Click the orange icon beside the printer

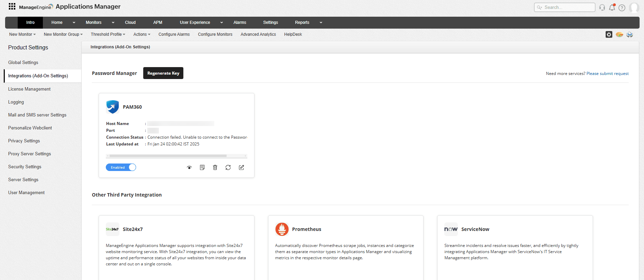pos(620,34)
